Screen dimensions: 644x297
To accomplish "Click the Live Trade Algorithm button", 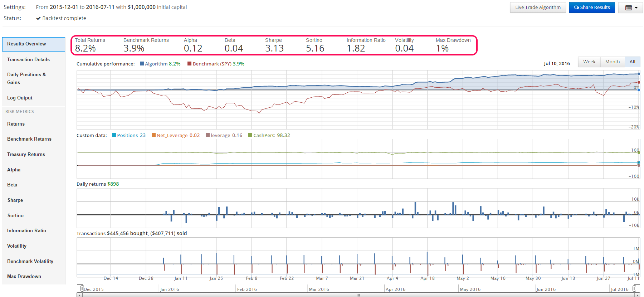I will (x=538, y=8).
